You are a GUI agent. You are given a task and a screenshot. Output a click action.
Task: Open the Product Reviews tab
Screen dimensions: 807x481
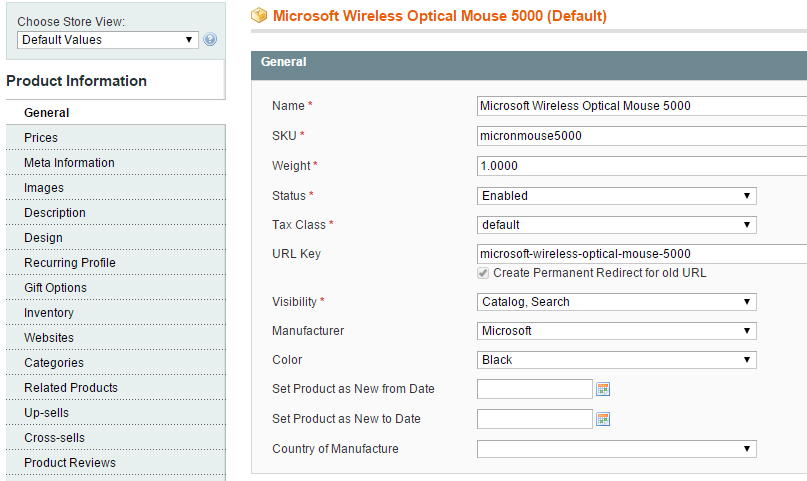pyautogui.click(x=116, y=462)
